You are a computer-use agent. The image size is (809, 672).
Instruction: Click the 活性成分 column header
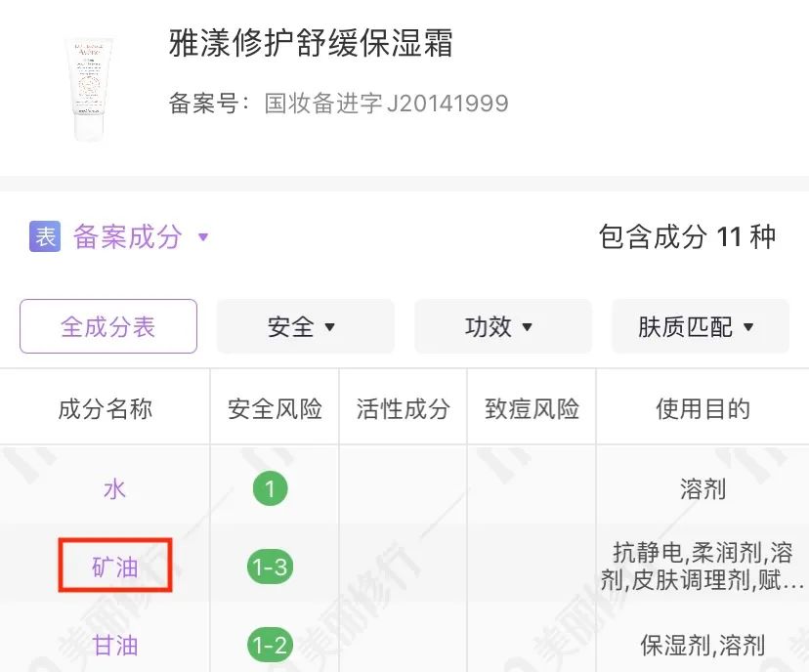tap(404, 408)
